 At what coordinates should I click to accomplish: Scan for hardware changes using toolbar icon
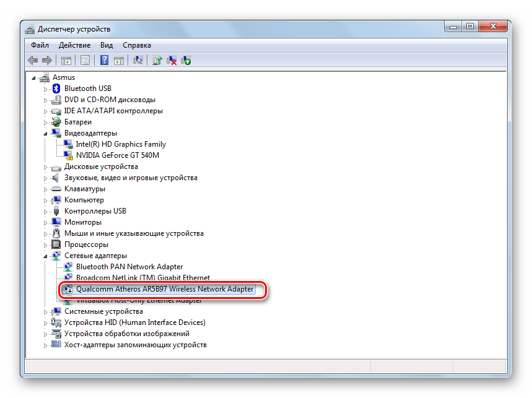coord(138,60)
